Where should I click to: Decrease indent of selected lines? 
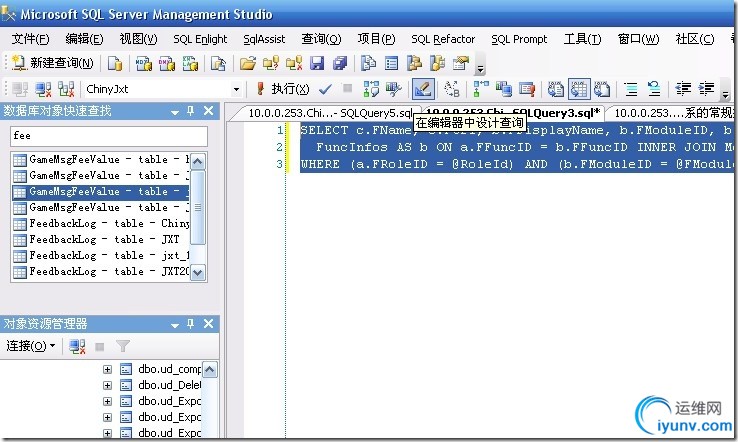coord(683,89)
